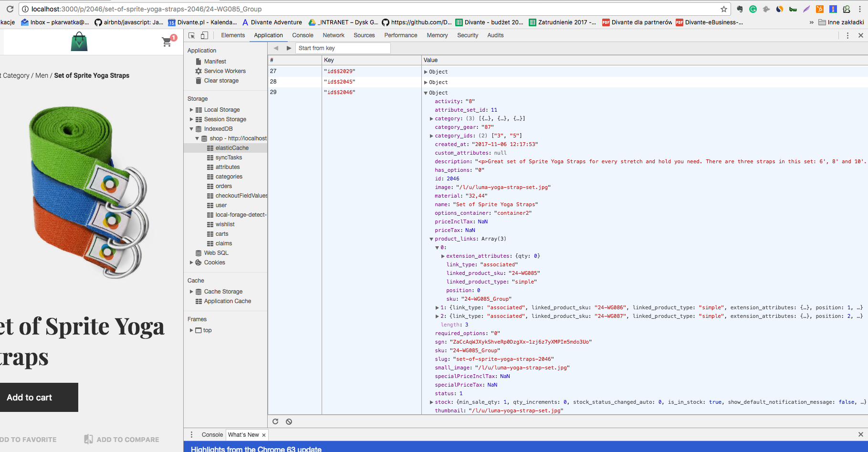Click the shopping cart icon with badge
The image size is (868, 452).
(x=167, y=42)
